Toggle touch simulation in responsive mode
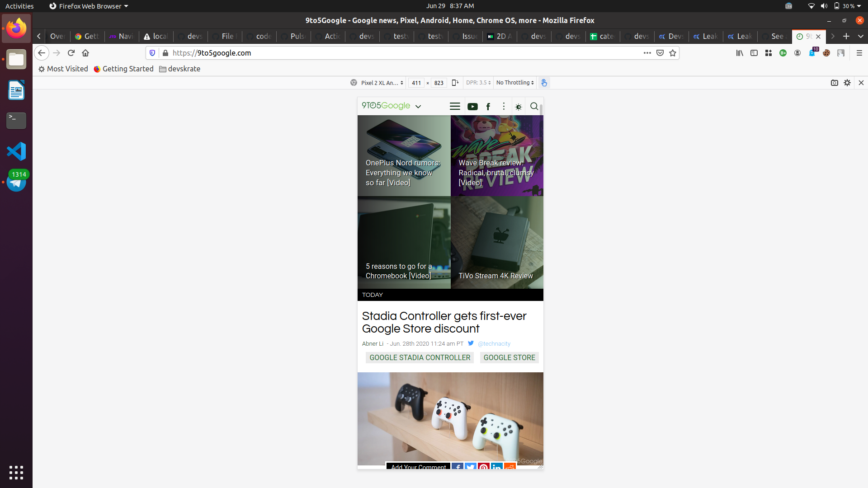This screenshot has width=868, height=488. click(x=544, y=83)
